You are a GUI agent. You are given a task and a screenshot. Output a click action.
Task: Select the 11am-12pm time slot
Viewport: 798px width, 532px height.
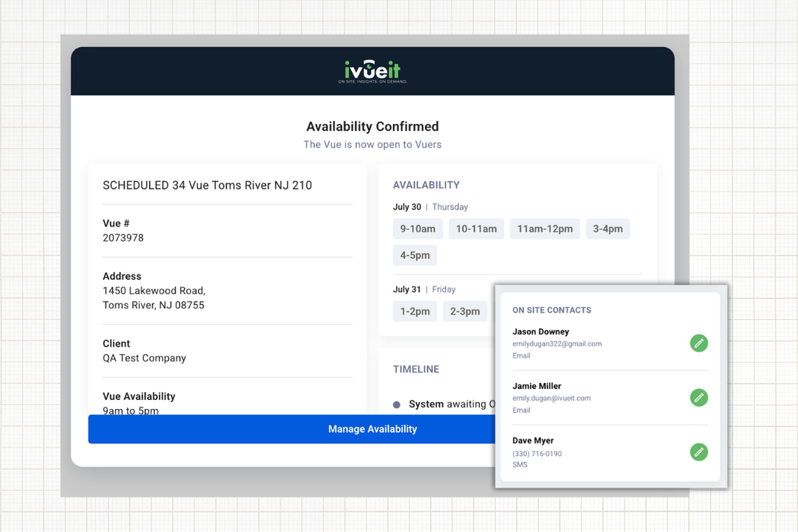tap(545, 229)
